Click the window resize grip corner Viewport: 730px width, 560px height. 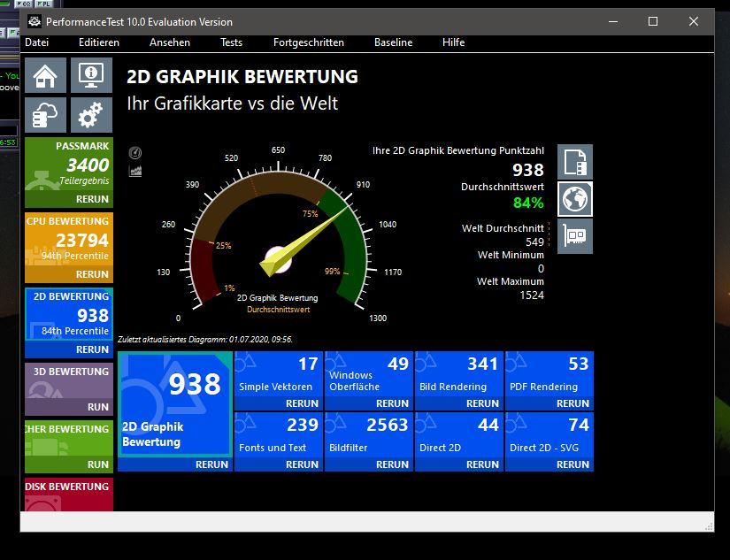[709, 527]
